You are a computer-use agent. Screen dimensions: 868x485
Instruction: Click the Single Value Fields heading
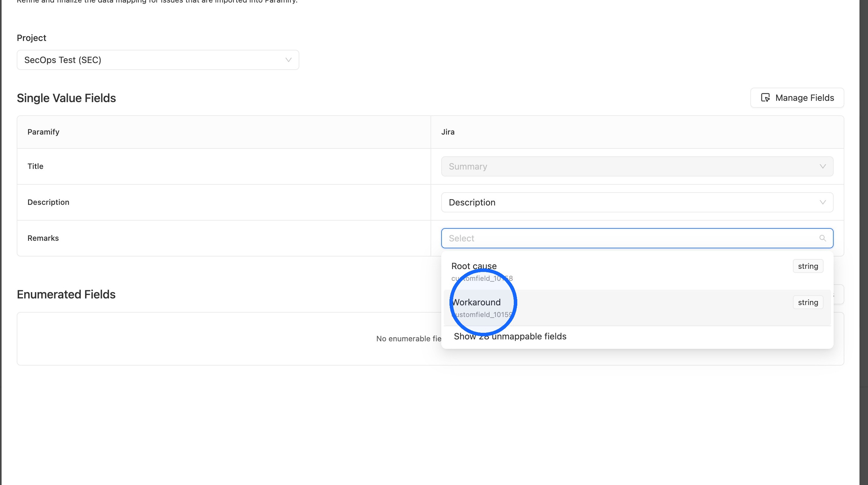(x=66, y=98)
